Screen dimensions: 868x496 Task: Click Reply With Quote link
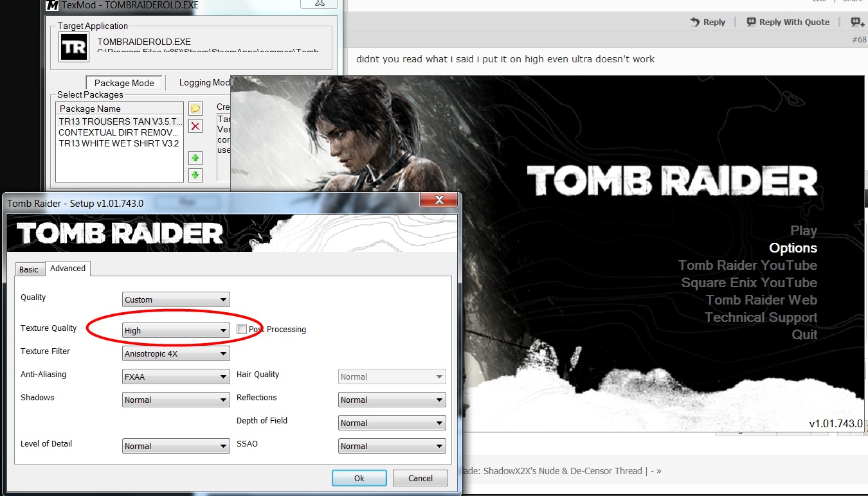pos(788,22)
